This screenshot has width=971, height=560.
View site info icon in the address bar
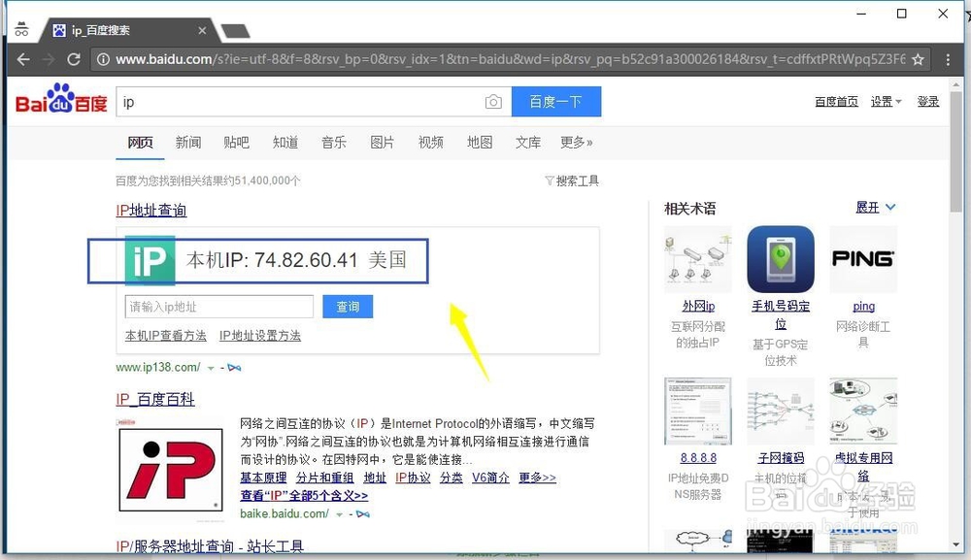click(104, 59)
